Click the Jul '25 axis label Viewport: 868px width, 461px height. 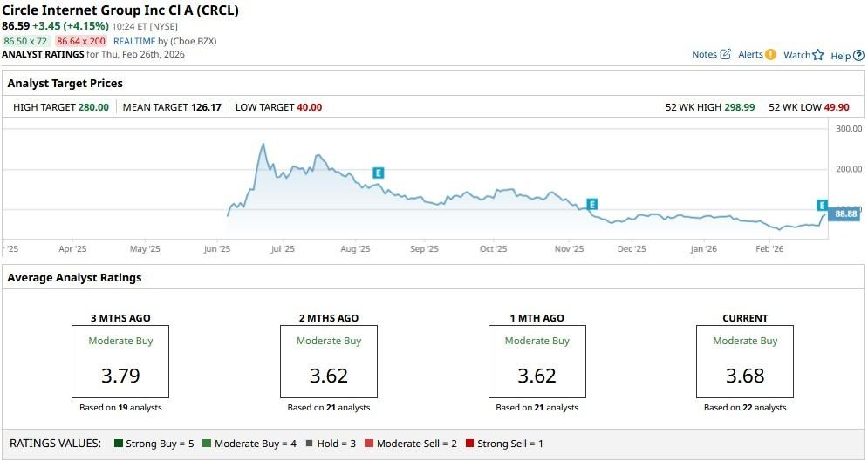(x=283, y=248)
